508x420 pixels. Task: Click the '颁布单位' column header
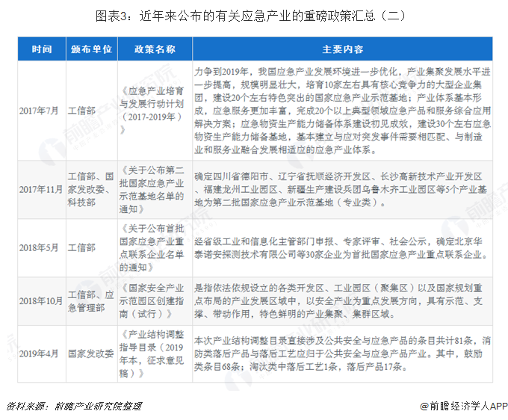92,49
